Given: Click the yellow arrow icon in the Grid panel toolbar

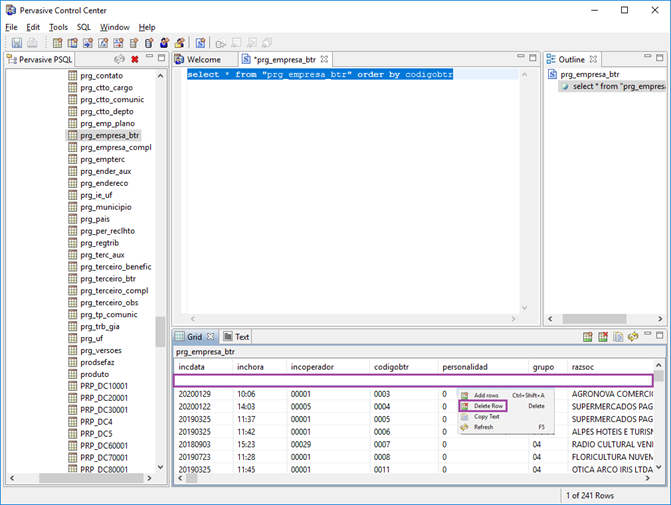Looking at the screenshot, I should (x=632, y=337).
